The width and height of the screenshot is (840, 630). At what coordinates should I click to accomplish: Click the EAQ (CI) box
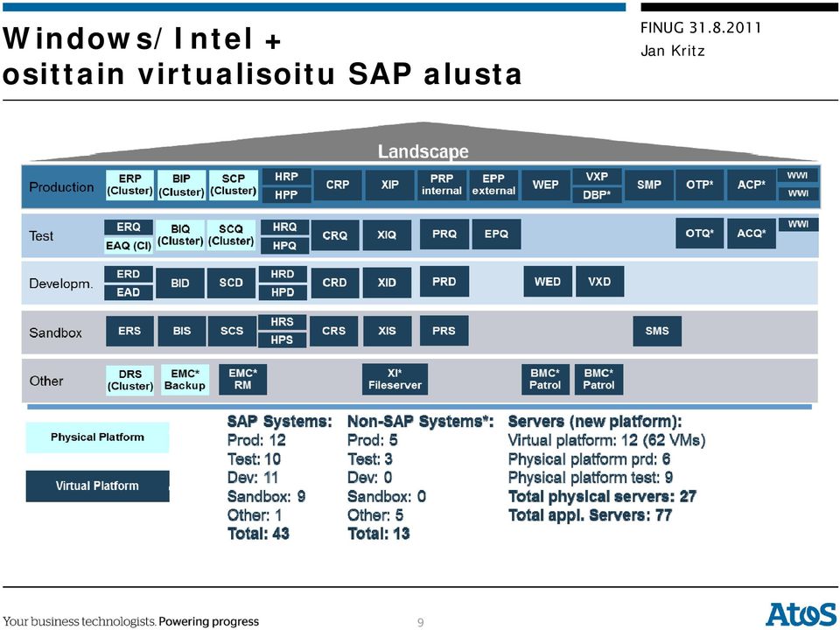click(x=128, y=246)
